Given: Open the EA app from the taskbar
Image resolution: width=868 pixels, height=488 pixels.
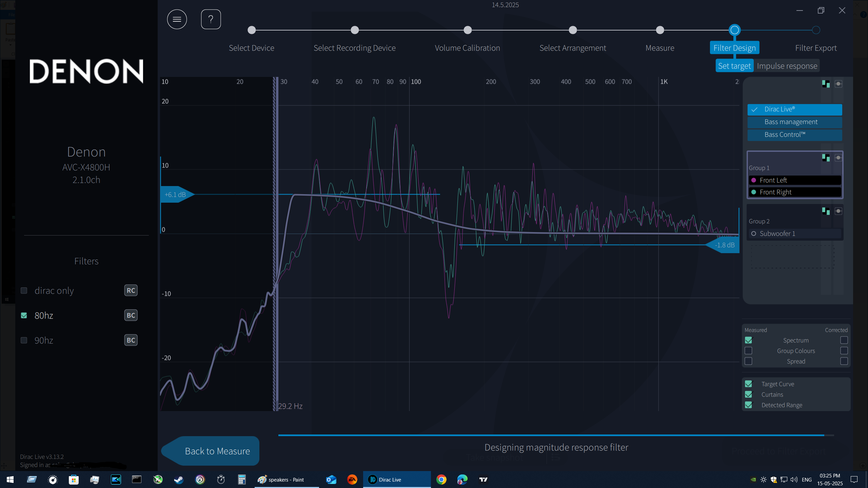Looking at the screenshot, I should (352, 480).
